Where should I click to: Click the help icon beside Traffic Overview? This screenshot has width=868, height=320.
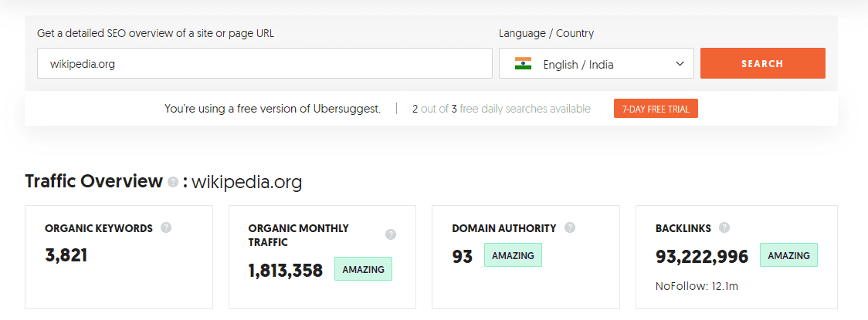[x=173, y=183]
